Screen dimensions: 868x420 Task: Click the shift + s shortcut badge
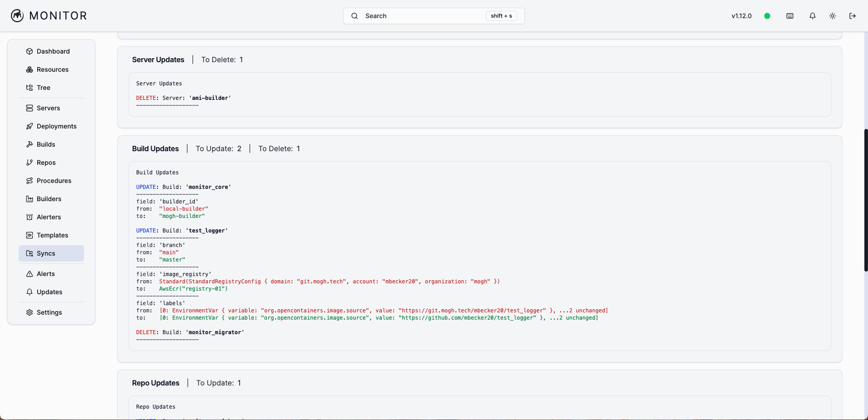(501, 16)
